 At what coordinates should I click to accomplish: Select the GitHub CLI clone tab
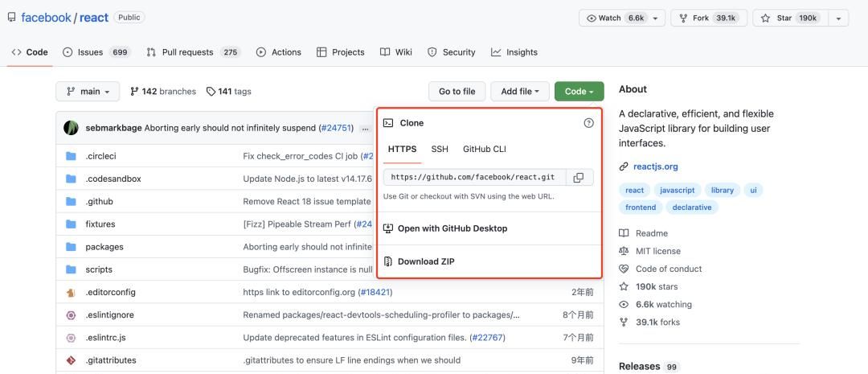pyautogui.click(x=484, y=149)
